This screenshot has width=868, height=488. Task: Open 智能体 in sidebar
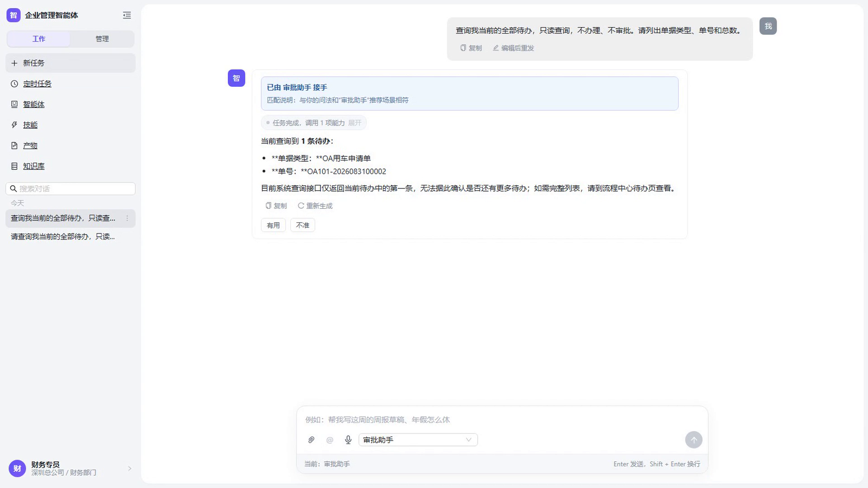click(34, 104)
